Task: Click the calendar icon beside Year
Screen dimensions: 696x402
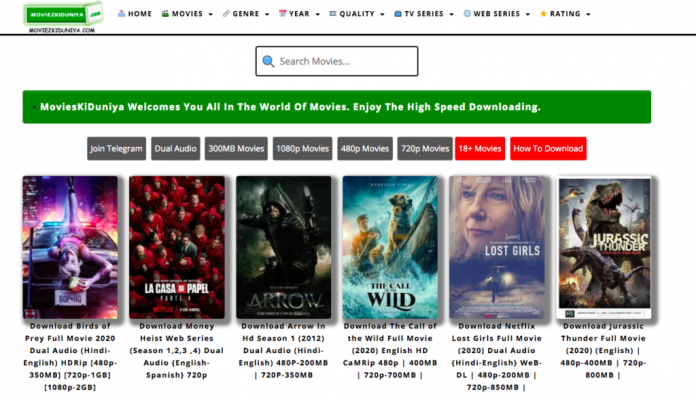Action: [283, 14]
